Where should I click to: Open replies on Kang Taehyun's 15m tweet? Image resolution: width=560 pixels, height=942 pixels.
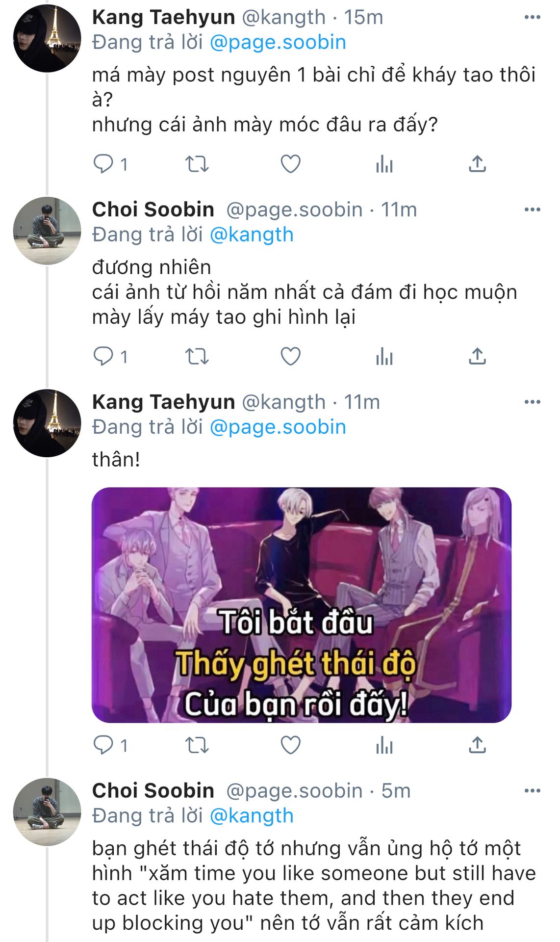click(x=110, y=164)
